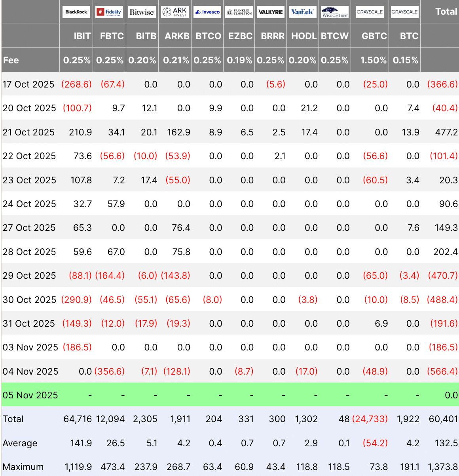Click the WisdomTree logo

coord(335,12)
